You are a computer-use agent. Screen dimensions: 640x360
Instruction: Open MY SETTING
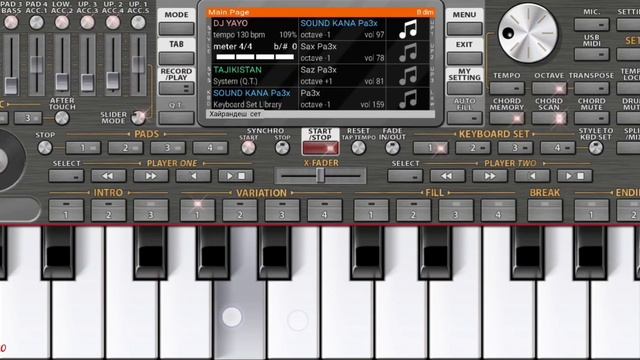point(464,88)
